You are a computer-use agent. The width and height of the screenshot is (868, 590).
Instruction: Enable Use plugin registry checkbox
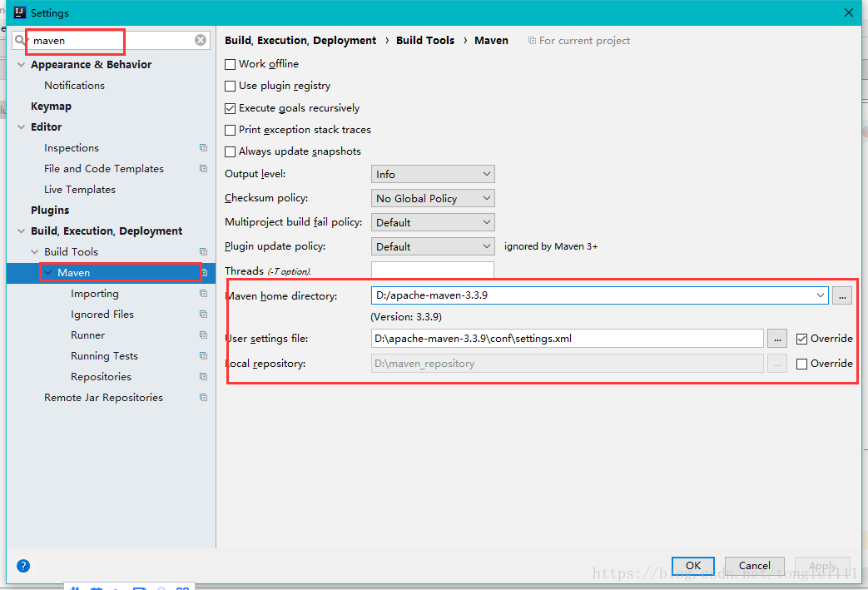click(x=231, y=86)
